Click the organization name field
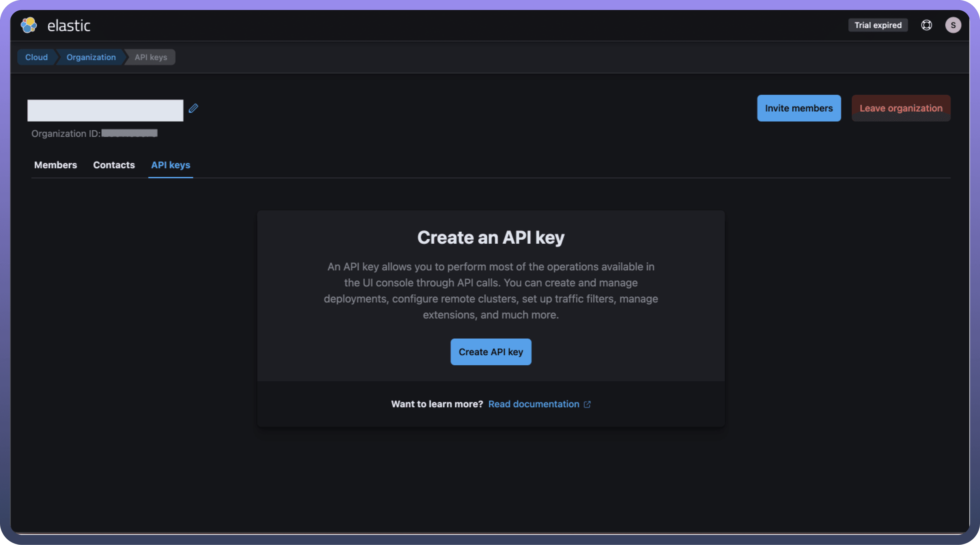 [105, 111]
